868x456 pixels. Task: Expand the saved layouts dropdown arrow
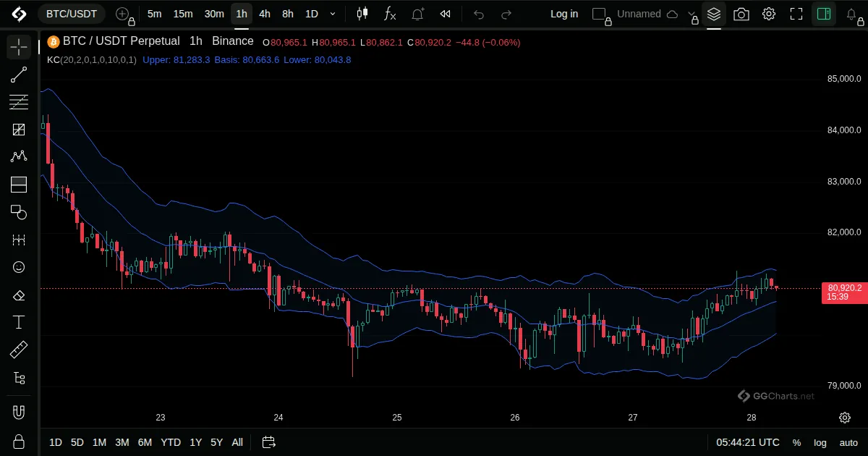(x=691, y=14)
